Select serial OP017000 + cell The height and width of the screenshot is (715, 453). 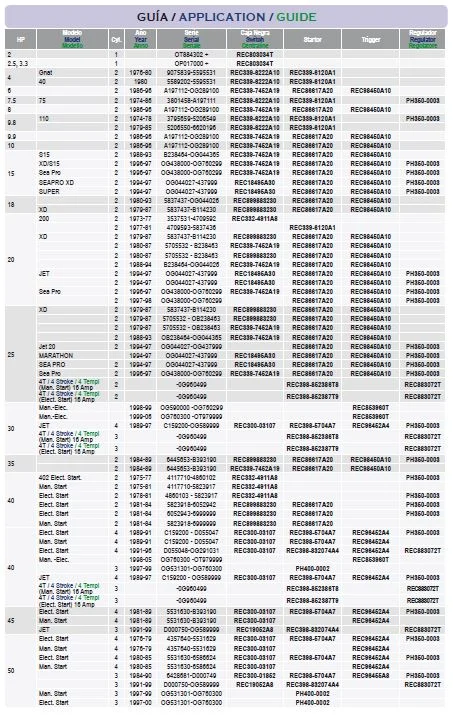click(192, 63)
